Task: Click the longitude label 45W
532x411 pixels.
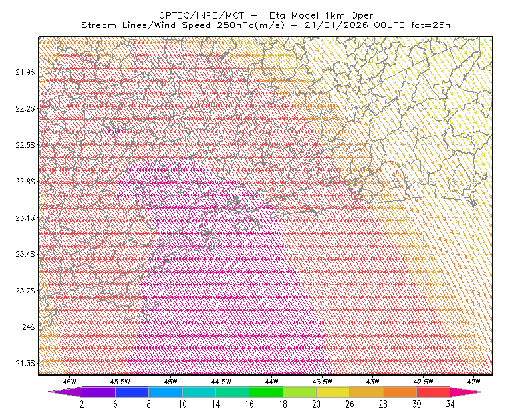Action: point(171,382)
